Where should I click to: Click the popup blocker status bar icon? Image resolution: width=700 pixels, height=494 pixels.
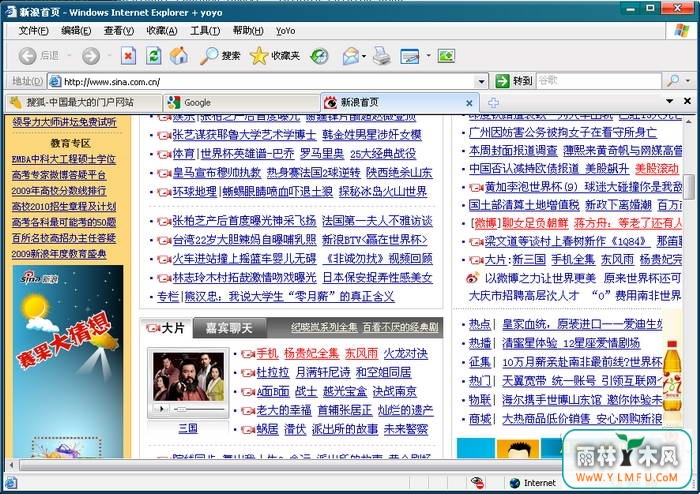[x=477, y=482]
